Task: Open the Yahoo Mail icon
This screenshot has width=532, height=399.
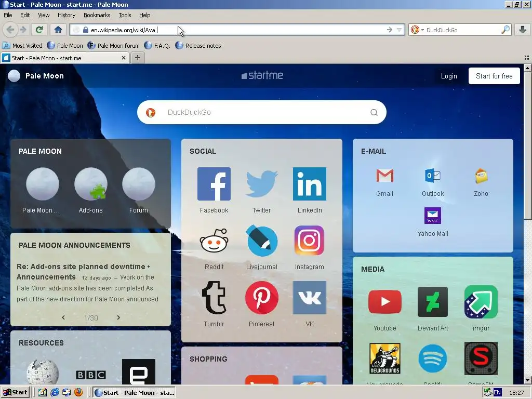Action: [x=433, y=216]
